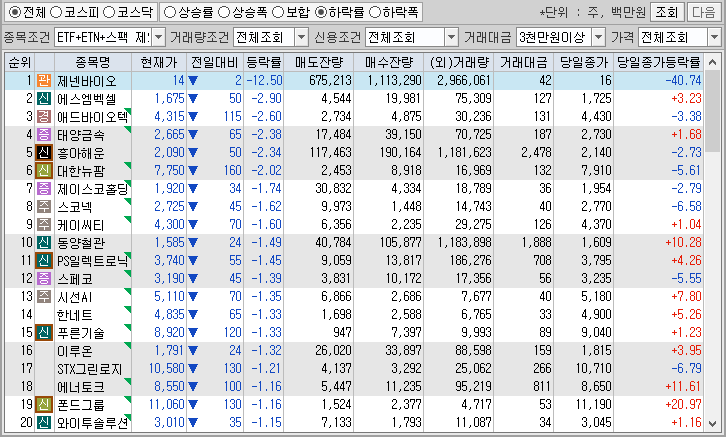Select the 제넨바이오 stock name
The height and width of the screenshot is (437, 726).
click(x=87, y=81)
